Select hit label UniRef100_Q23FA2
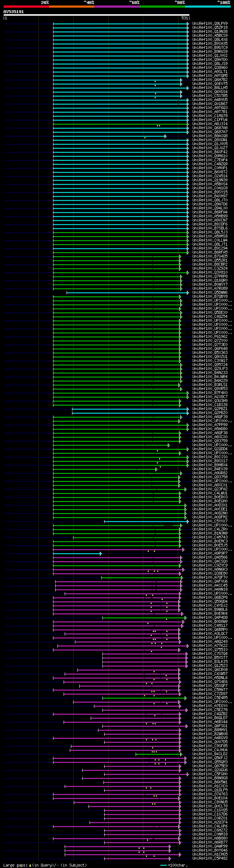 pyautogui.click(x=210, y=489)
